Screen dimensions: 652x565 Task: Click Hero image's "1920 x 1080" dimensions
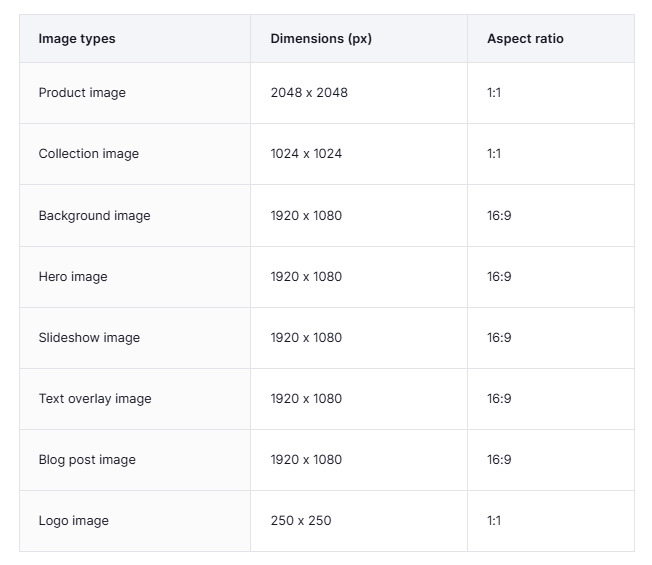[x=306, y=277]
